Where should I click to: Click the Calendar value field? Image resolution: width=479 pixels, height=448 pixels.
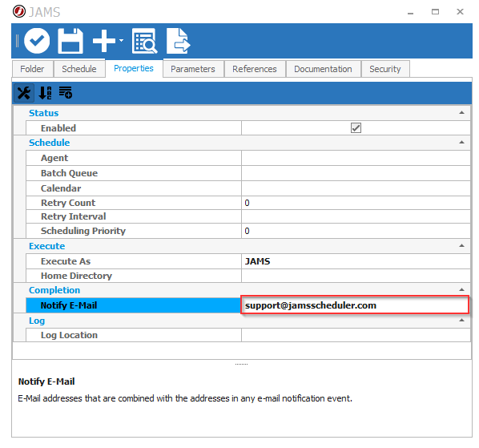click(356, 188)
